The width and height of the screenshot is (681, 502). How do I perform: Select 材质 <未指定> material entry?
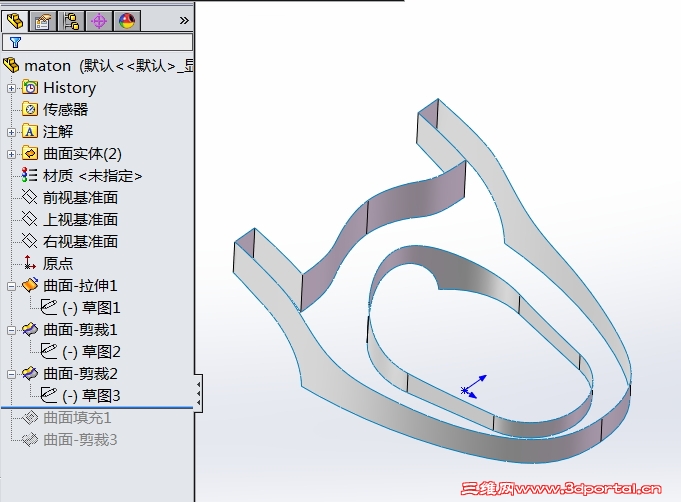coord(93,176)
